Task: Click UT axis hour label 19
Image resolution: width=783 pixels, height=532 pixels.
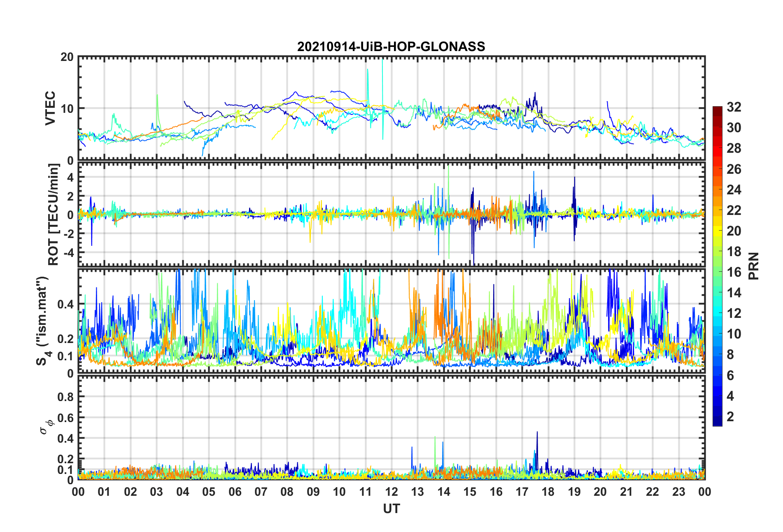Action: tap(574, 492)
